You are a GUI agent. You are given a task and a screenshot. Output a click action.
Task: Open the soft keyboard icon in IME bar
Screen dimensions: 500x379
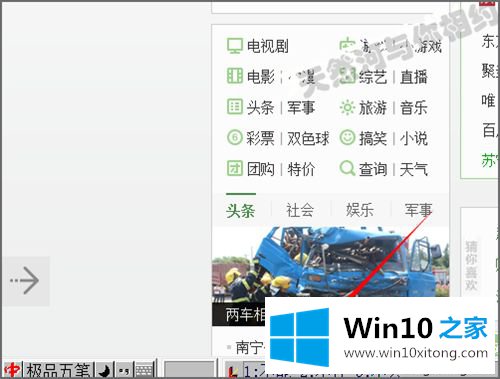coord(144,370)
